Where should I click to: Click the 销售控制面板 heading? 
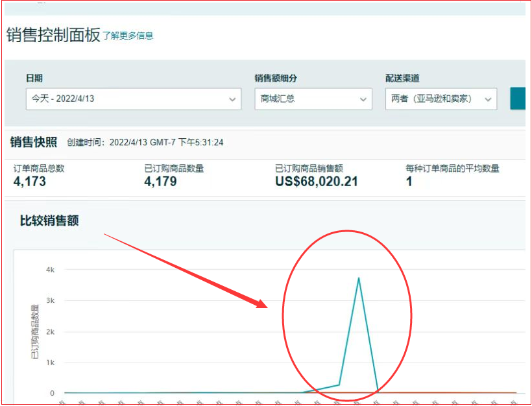(x=53, y=35)
